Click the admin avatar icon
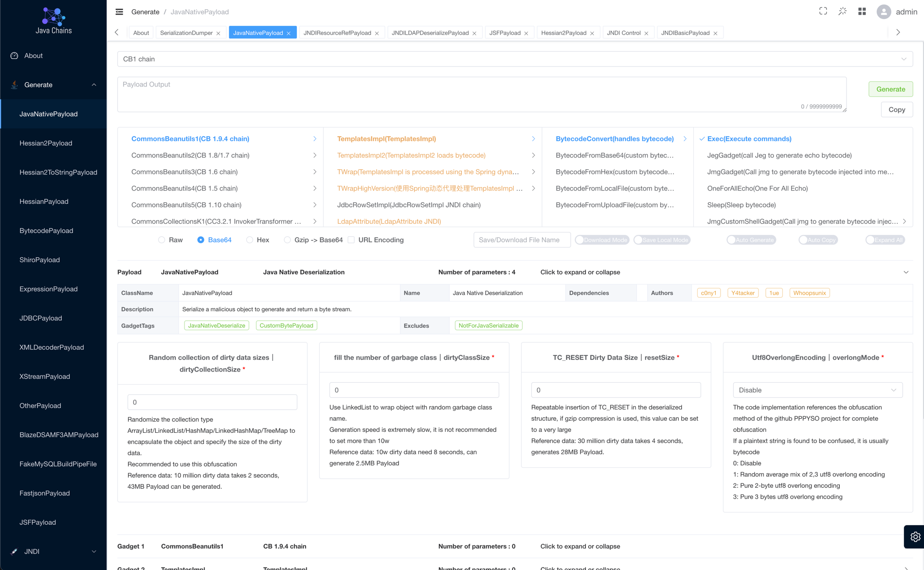Viewport: 924px width, 570px height. tap(883, 12)
